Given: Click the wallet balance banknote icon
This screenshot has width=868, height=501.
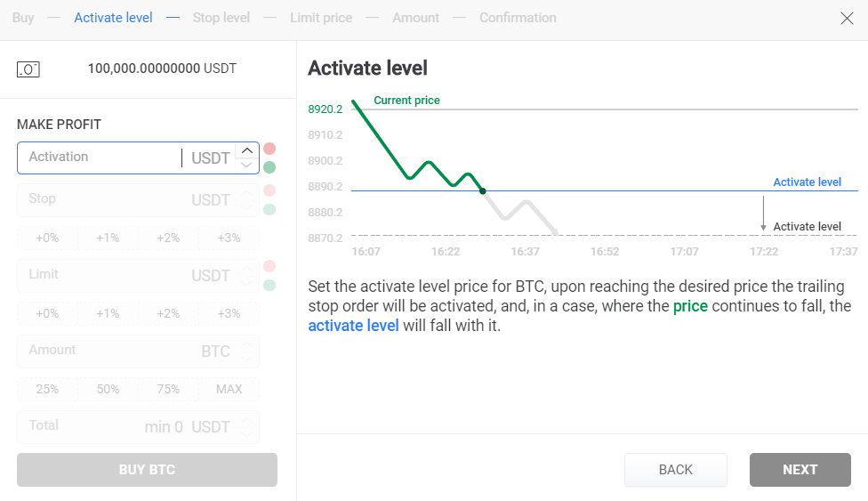Looking at the screenshot, I should (x=28, y=69).
